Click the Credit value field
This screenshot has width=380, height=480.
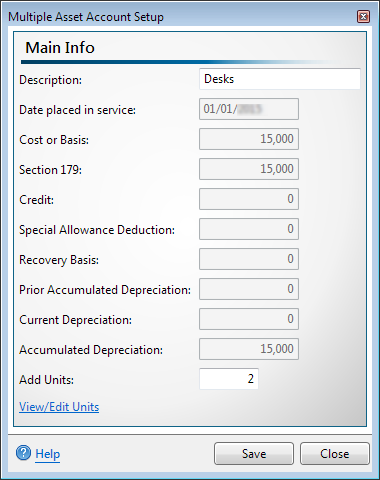249,199
